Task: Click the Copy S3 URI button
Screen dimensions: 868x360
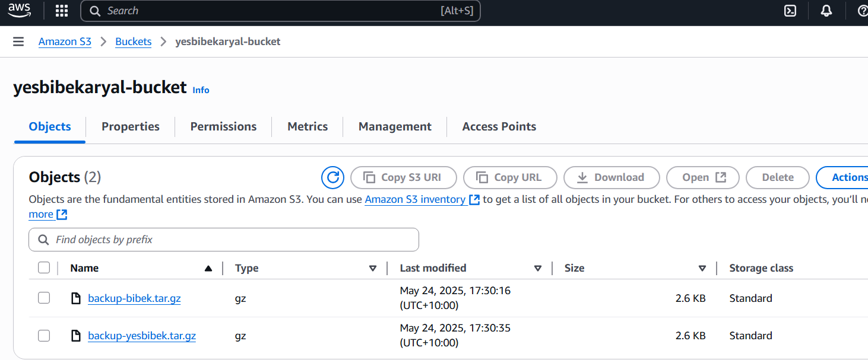Action: coord(404,177)
